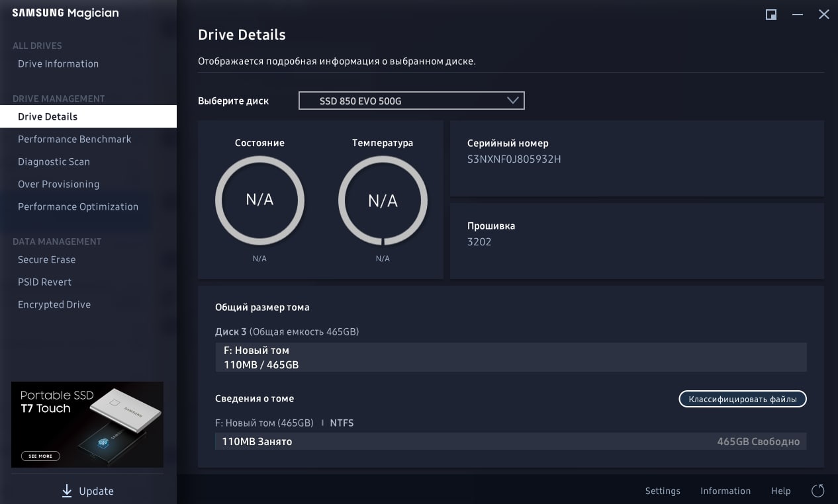Click the Прошивка label
Viewport: 838px width, 504px height.
tap(491, 226)
